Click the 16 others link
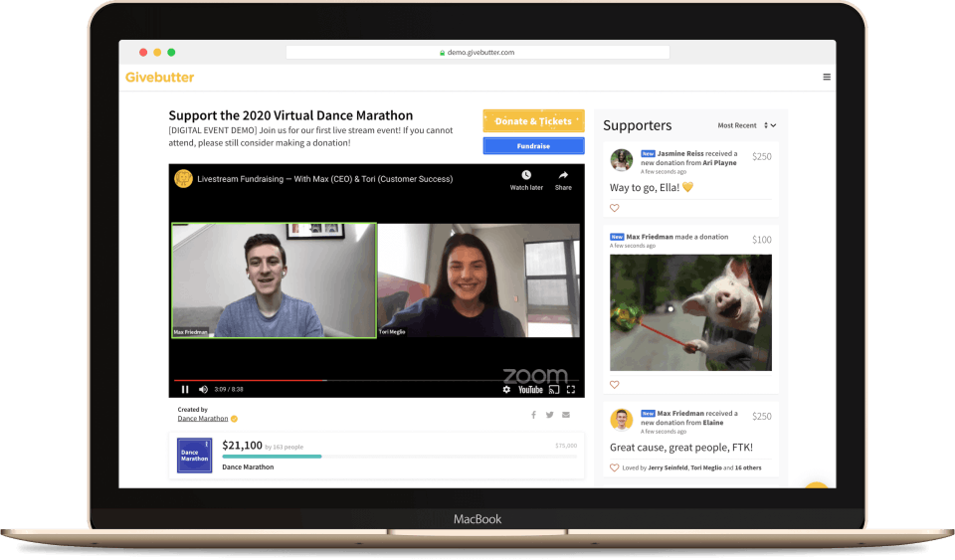 click(x=748, y=468)
